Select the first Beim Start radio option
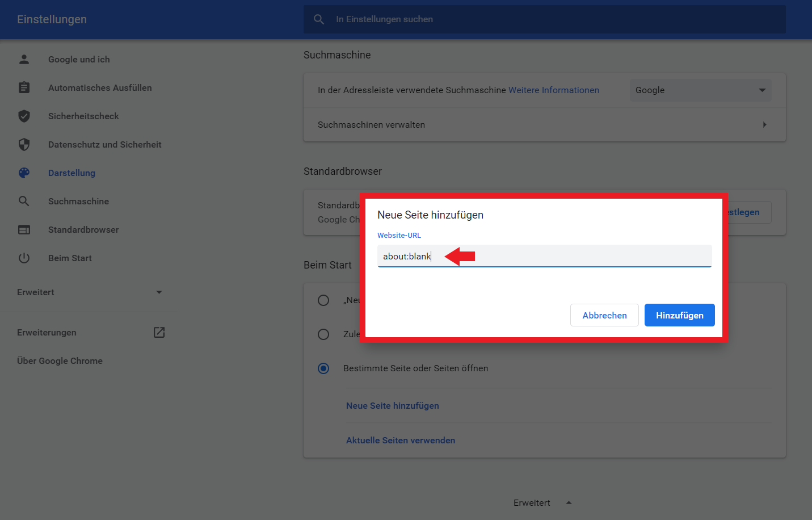Viewport: 812px width, 520px height. pos(323,300)
